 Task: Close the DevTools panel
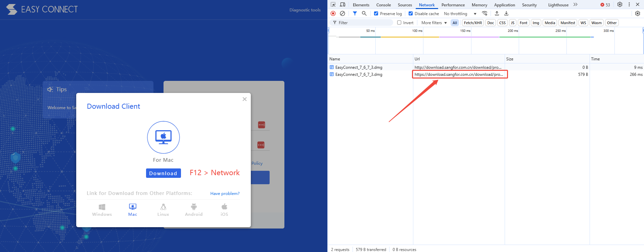(x=638, y=4)
